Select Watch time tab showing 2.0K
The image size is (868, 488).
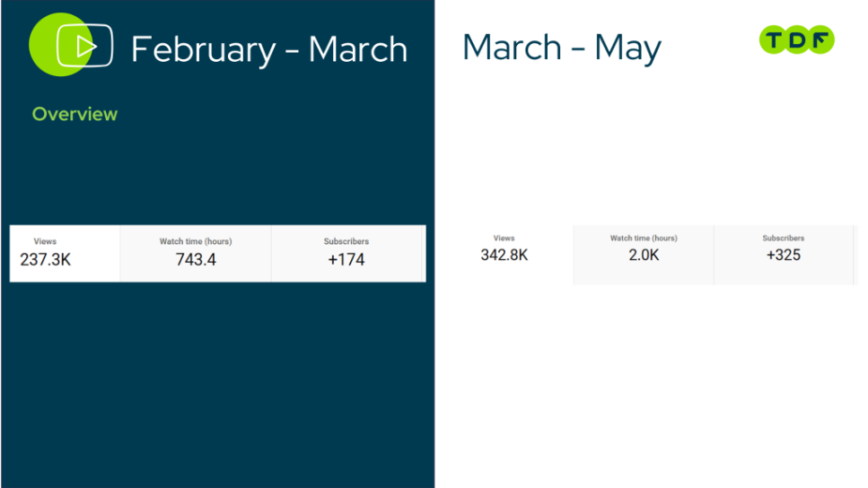[x=644, y=255]
